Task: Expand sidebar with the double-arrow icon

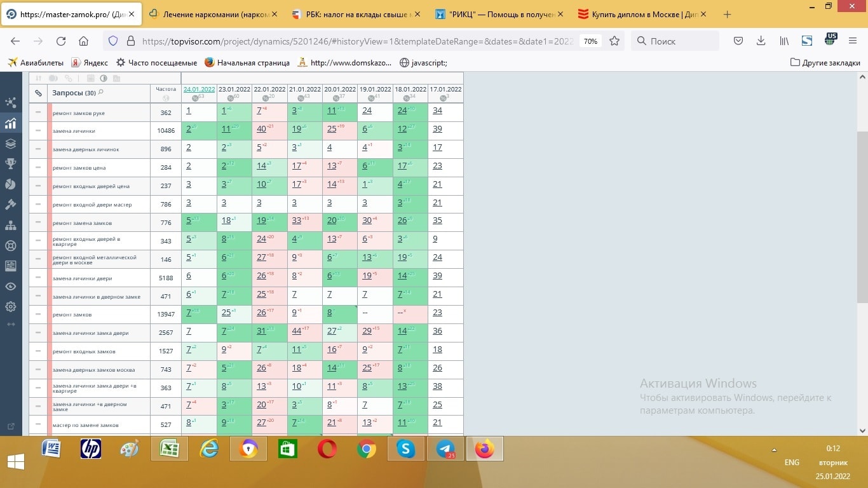Action: (10, 324)
